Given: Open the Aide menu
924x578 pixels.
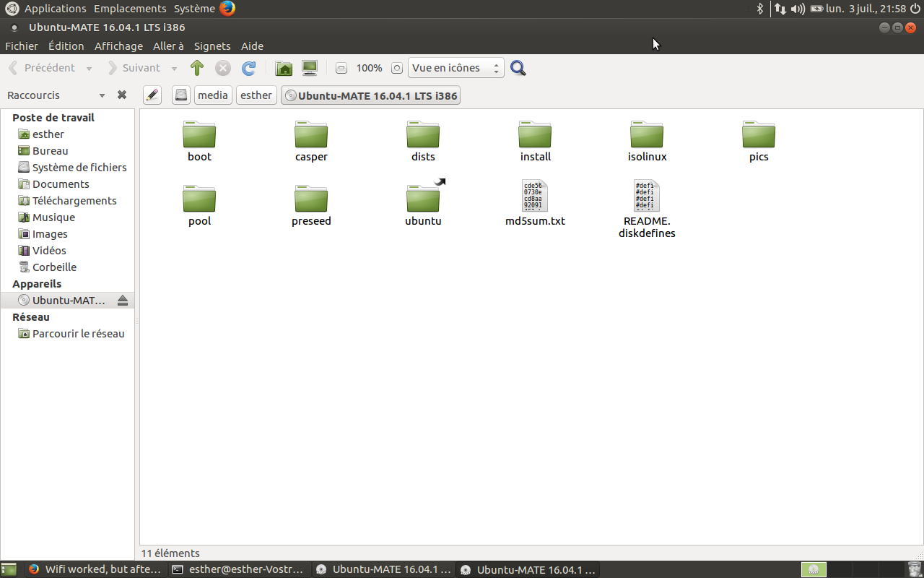Looking at the screenshot, I should (252, 46).
